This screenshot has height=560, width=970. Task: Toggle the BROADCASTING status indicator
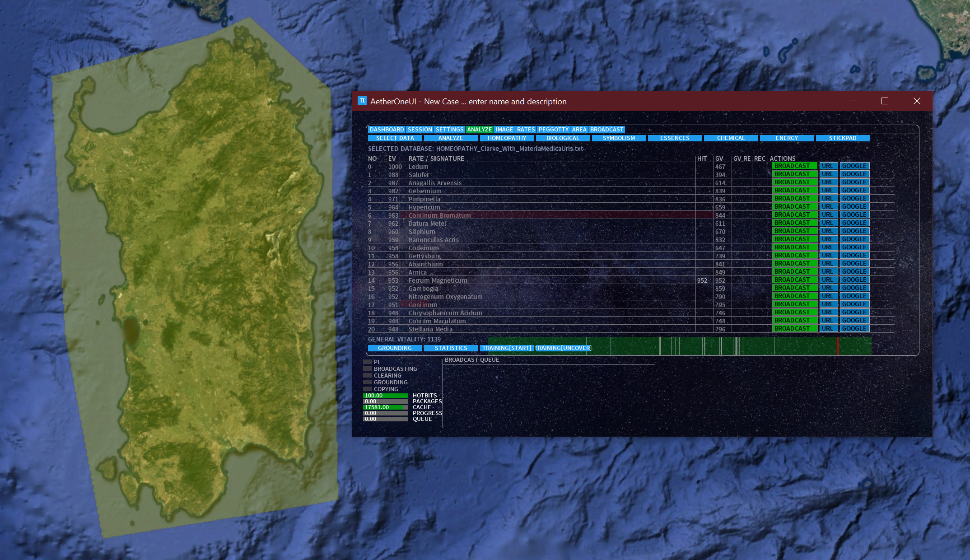click(368, 369)
